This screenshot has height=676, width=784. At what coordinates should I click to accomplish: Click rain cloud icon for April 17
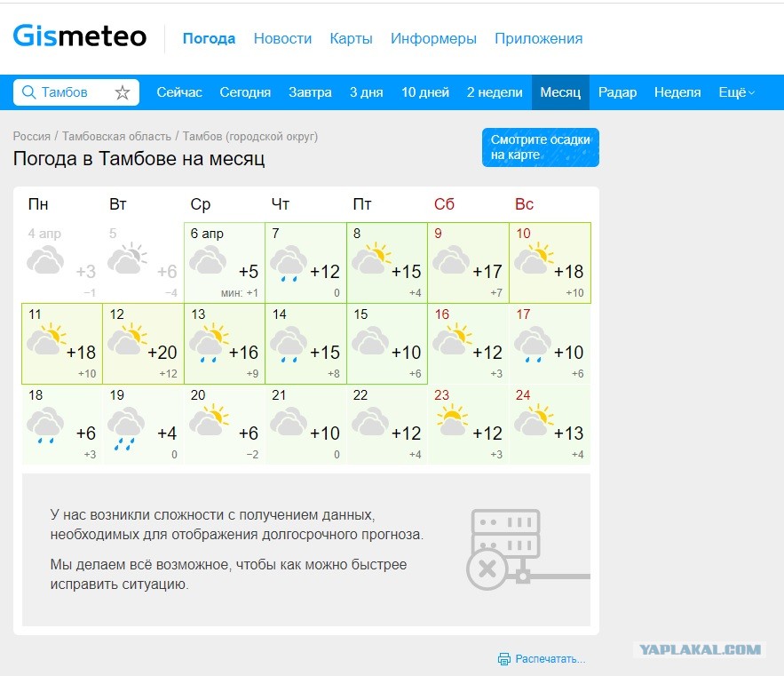pyautogui.click(x=533, y=345)
